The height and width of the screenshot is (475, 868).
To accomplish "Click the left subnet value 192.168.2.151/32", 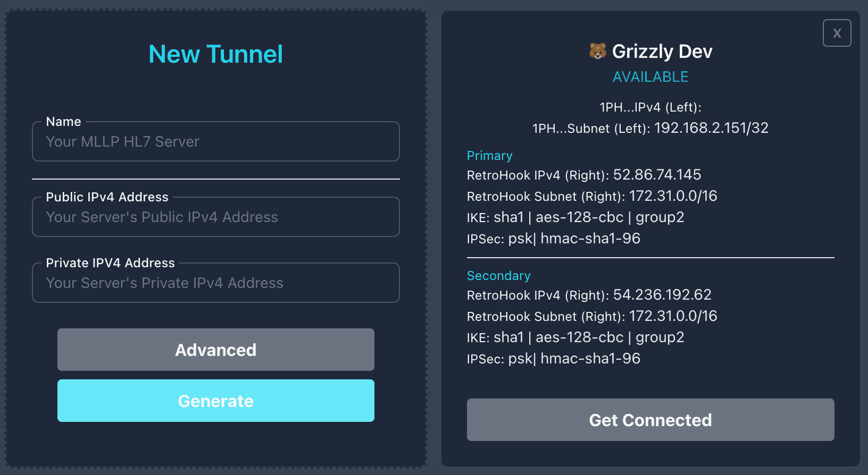I will pyautogui.click(x=712, y=128).
